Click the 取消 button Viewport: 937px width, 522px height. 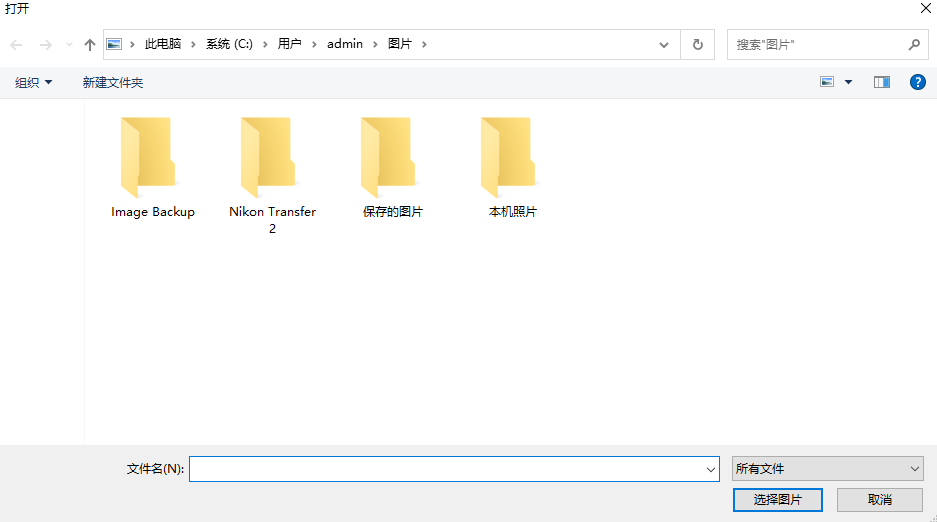tap(879, 499)
